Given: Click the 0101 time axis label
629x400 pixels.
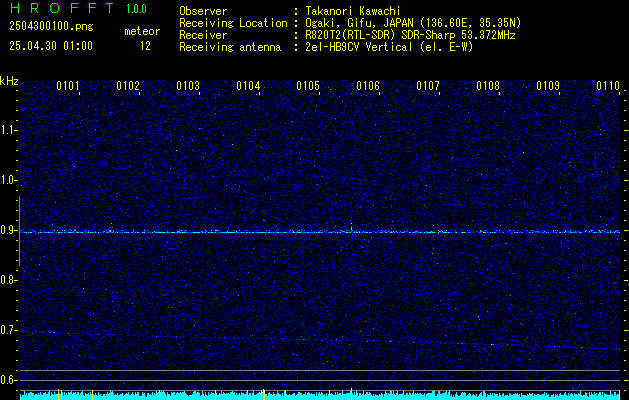Looking at the screenshot, I should click(67, 86).
